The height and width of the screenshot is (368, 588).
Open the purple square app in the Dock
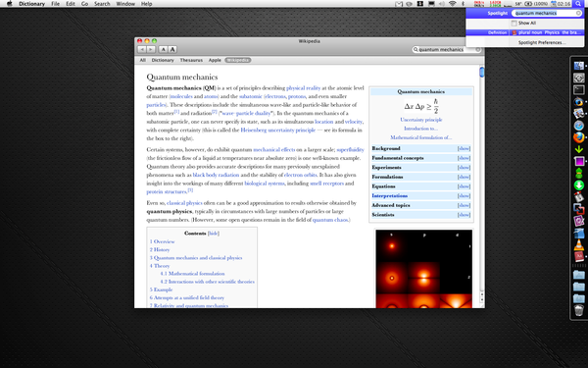pos(578,161)
